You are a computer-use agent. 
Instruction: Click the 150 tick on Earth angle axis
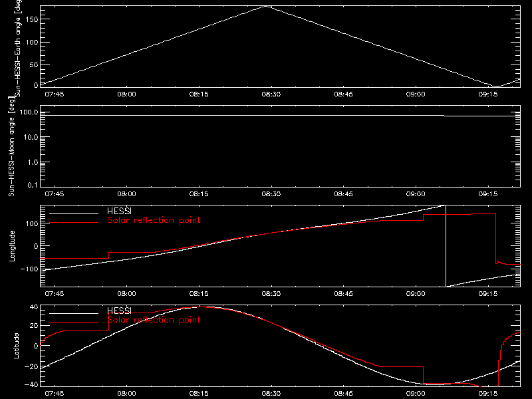click(31, 20)
